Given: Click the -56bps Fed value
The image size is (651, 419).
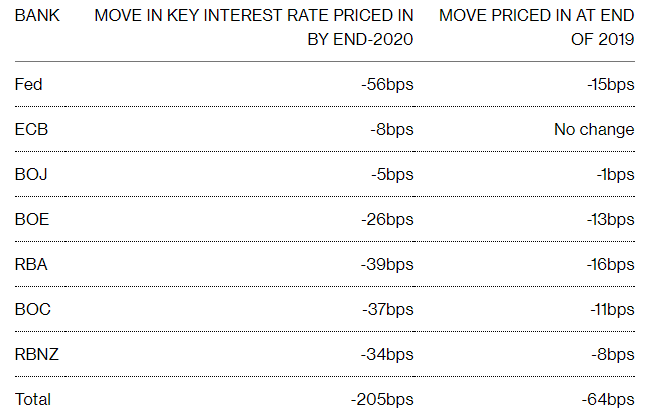Looking at the screenshot, I should [387, 85].
